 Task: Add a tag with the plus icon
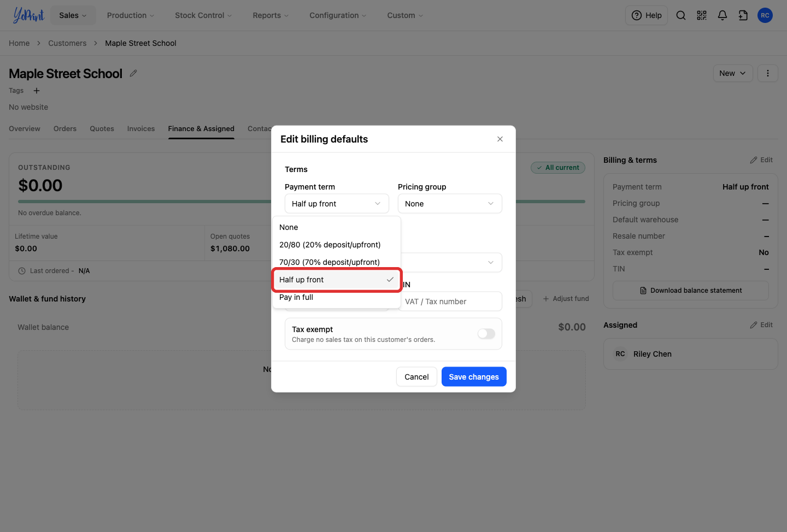point(37,91)
